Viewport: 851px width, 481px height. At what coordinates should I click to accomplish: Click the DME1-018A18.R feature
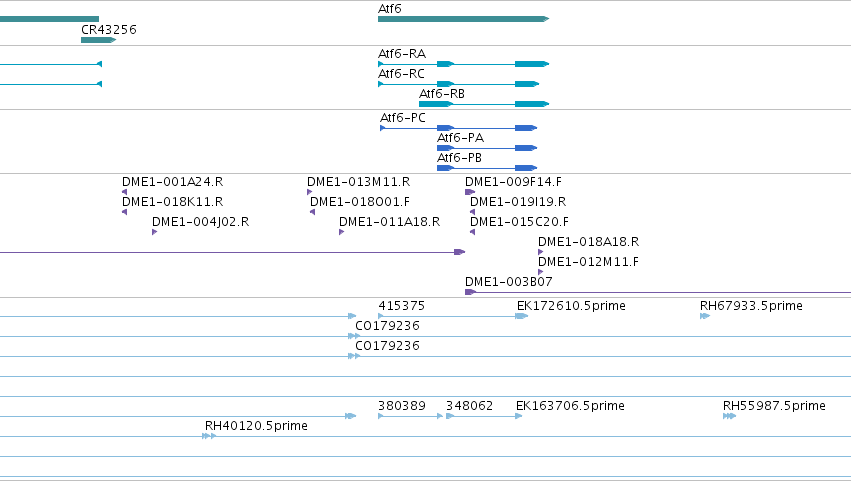tap(541, 252)
